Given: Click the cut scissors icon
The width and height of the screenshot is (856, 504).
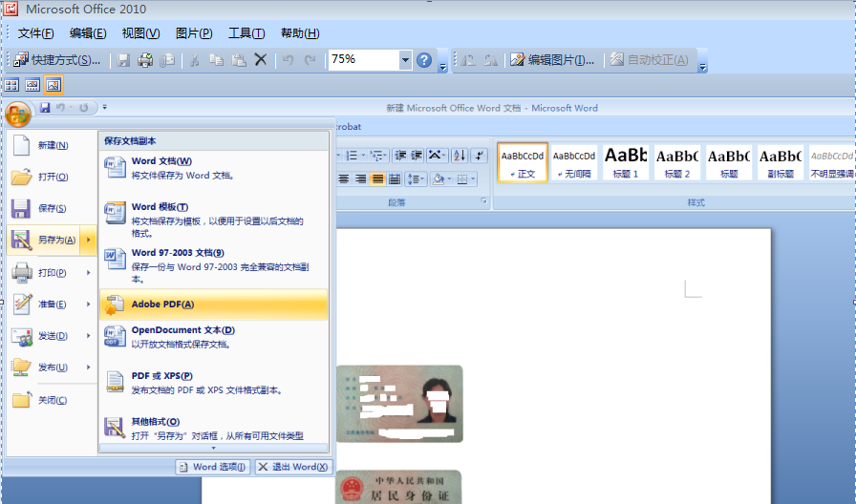Looking at the screenshot, I should pos(194,60).
